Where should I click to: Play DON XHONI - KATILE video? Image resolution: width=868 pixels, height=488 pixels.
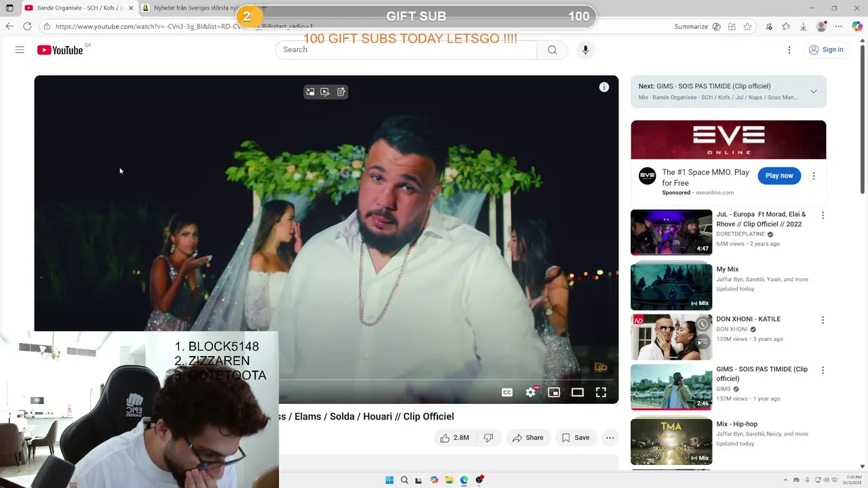671,337
